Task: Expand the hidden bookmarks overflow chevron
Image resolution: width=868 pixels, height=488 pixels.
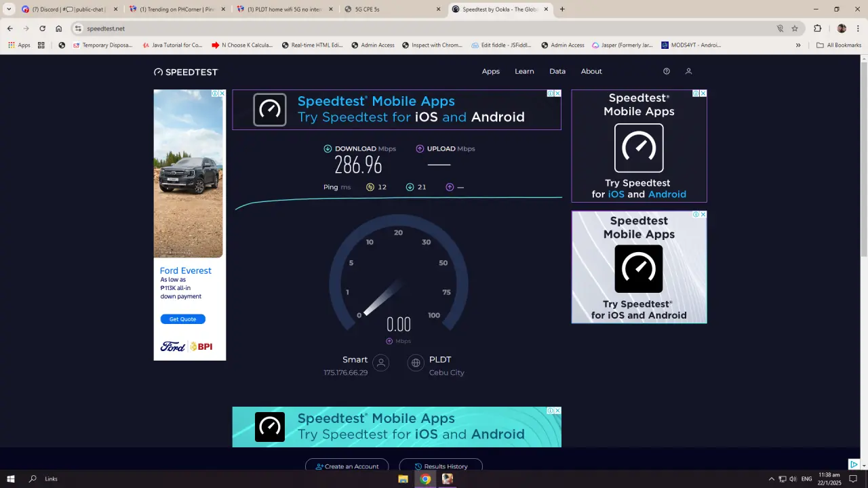Action: click(x=798, y=45)
